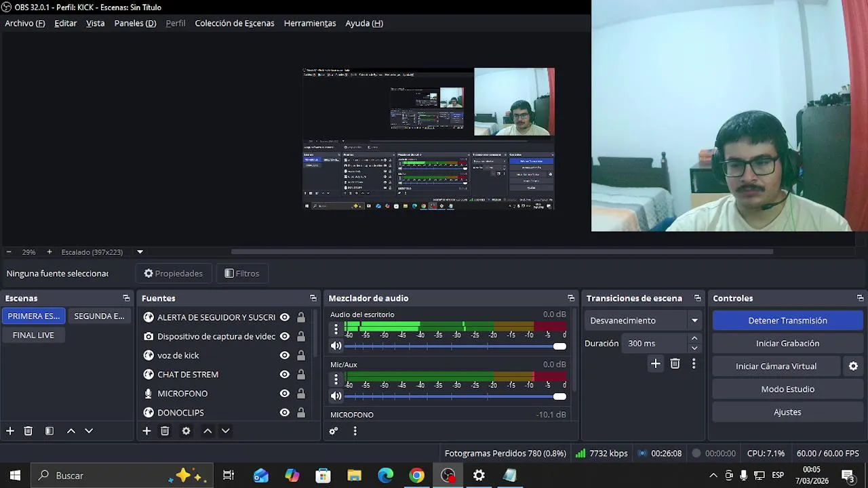Click Iniciar Grabación button
The image size is (868, 488).
pyautogui.click(x=787, y=344)
